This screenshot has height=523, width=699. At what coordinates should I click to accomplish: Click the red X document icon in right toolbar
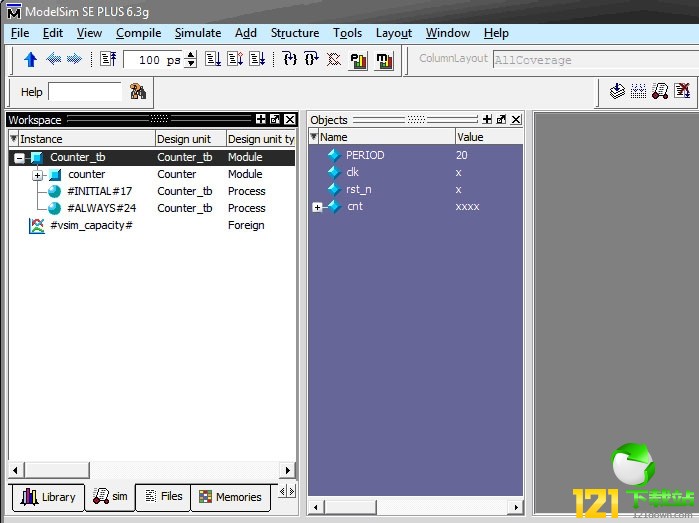tap(682, 91)
